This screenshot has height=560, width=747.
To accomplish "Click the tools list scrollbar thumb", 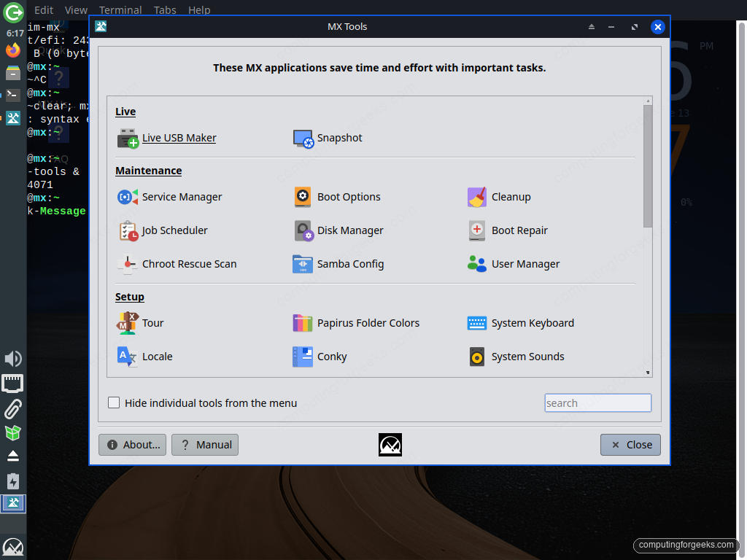I will 648,167.
